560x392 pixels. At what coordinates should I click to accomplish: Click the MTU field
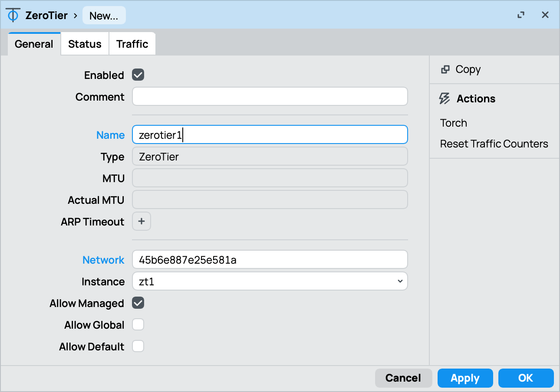pos(270,178)
